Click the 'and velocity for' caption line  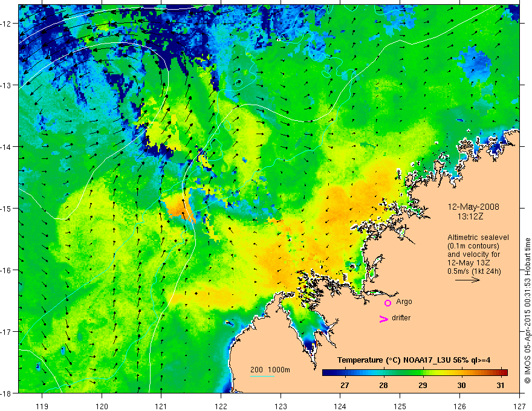pos(473,254)
